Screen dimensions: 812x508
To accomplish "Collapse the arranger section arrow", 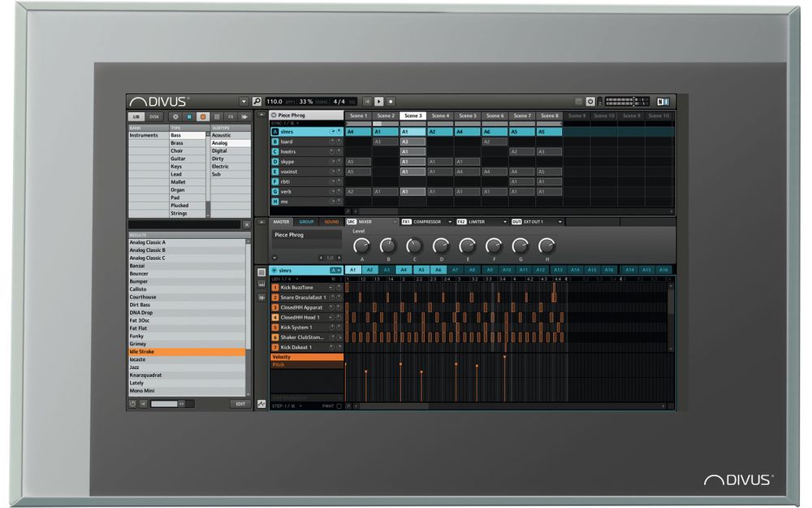I will (x=261, y=115).
